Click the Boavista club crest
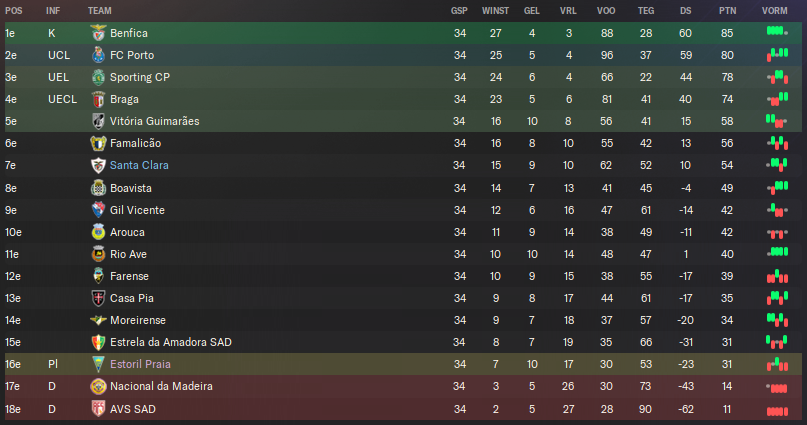 click(x=98, y=188)
